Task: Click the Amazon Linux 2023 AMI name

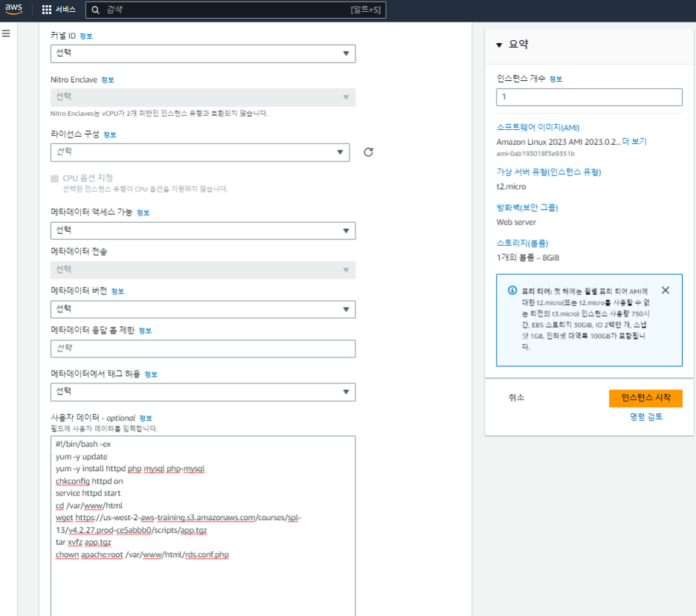Action: [x=558, y=142]
